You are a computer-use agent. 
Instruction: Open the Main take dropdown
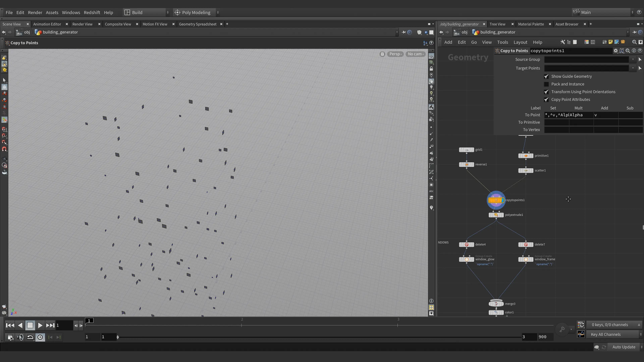[603, 12]
